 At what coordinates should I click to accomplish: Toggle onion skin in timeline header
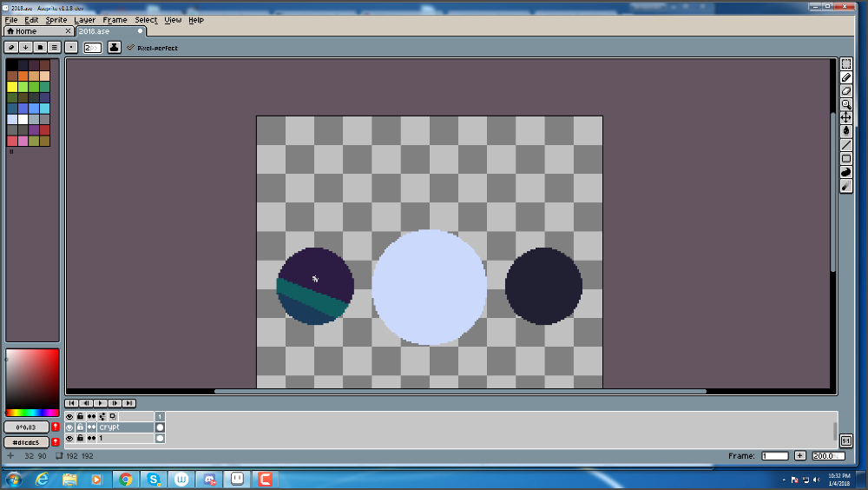click(x=113, y=416)
